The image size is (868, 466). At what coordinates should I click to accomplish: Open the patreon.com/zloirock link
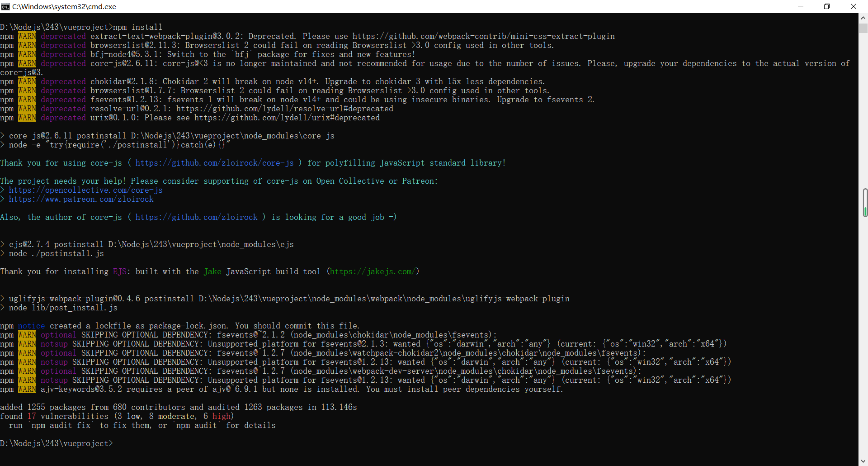(81, 199)
